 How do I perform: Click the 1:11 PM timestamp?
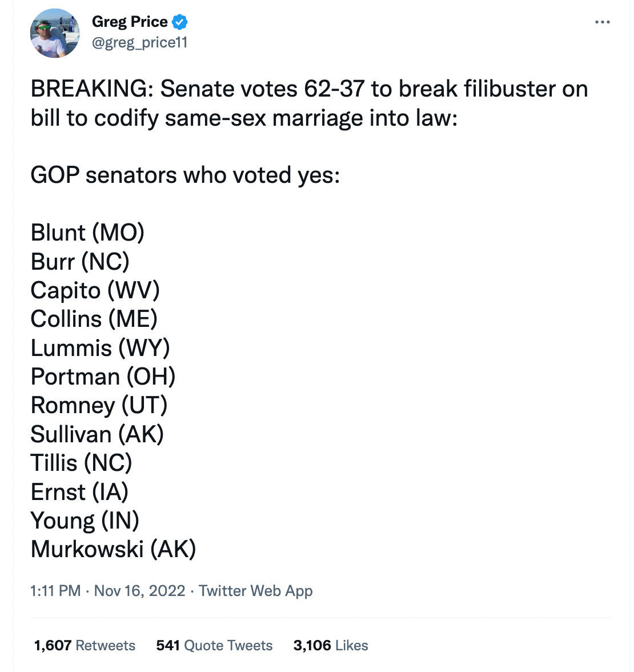pos(55,591)
